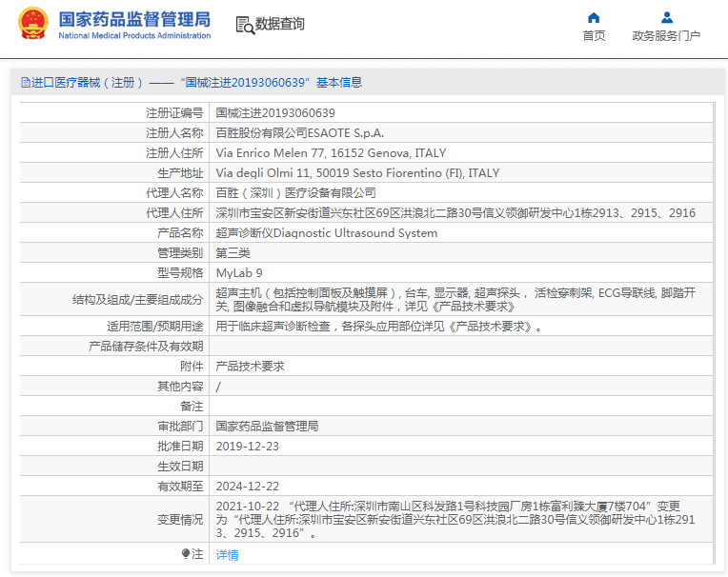Open the government service portal person icon
Image resolution: width=728 pixels, height=577 pixels.
pos(667,18)
